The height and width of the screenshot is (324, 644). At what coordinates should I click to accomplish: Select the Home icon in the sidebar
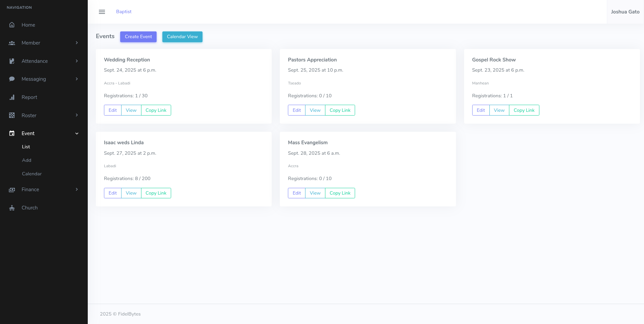tap(12, 25)
